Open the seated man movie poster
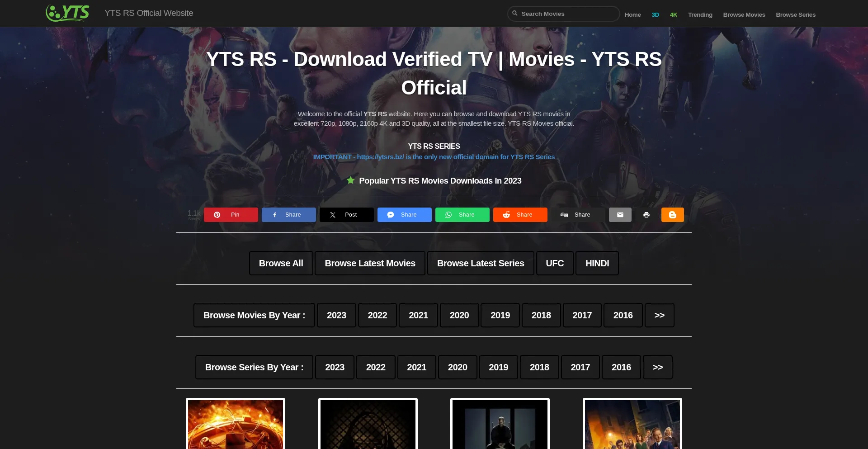Image resolution: width=868 pixels, height=449 pixels. point(500,424)
